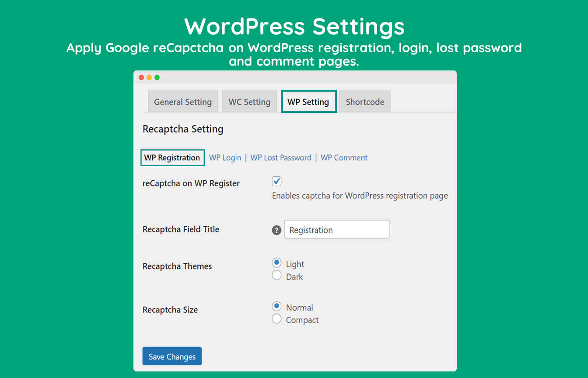This screenshot has width=588, height=378.
Task: Select the Light theme radio button
Action: tap(276, 262)
